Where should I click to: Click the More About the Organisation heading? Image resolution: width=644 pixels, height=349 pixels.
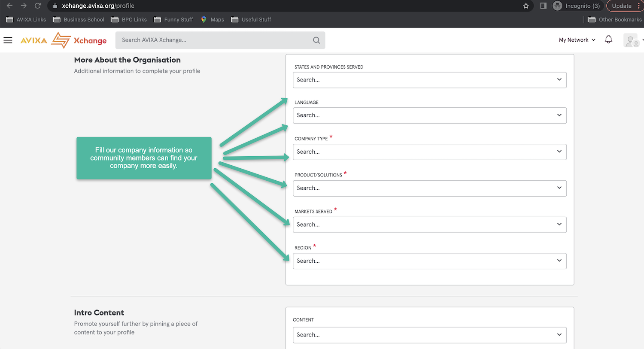click(x=127, y=60)
